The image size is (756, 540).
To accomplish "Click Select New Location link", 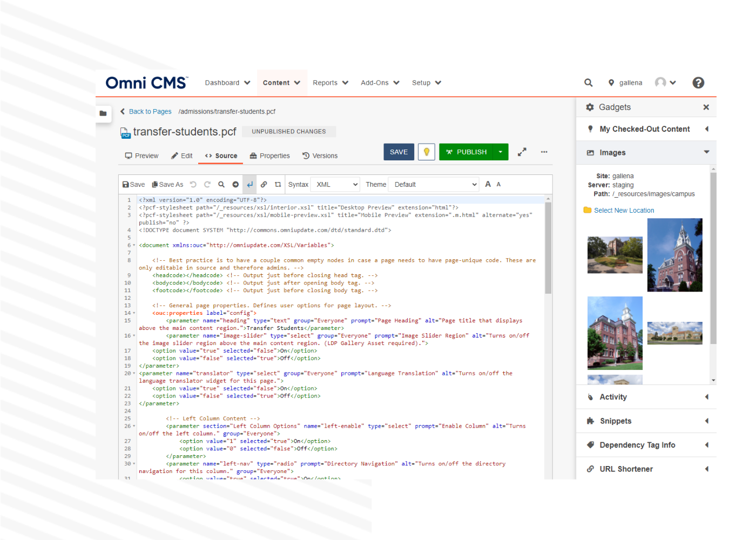I will 624,211.
